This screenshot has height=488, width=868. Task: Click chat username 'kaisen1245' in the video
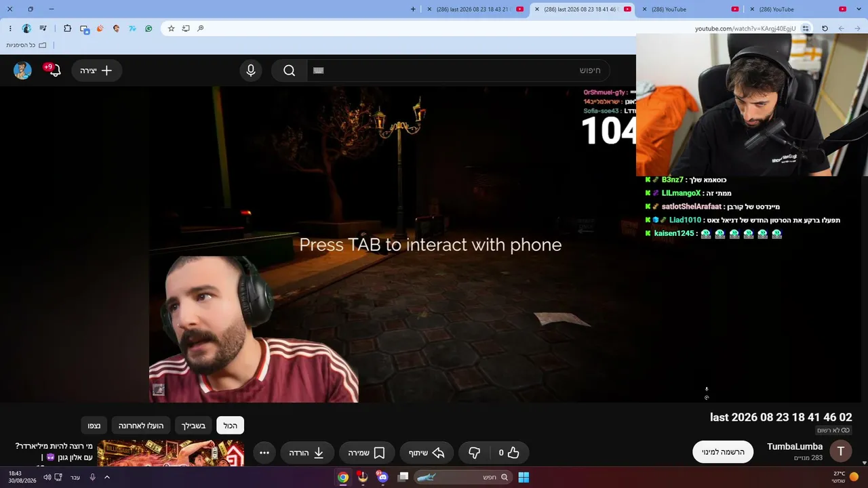pyautogui.click(x=674, y=234)
